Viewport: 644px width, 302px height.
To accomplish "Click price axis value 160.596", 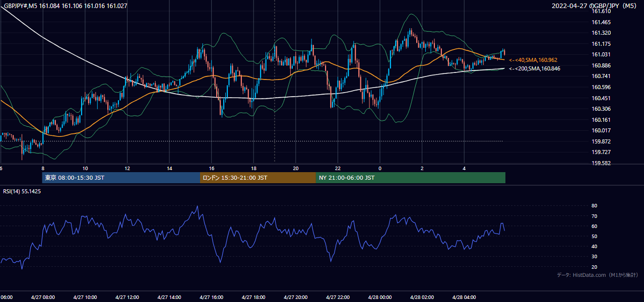I will pyautogui.click(x=601, y=87).
